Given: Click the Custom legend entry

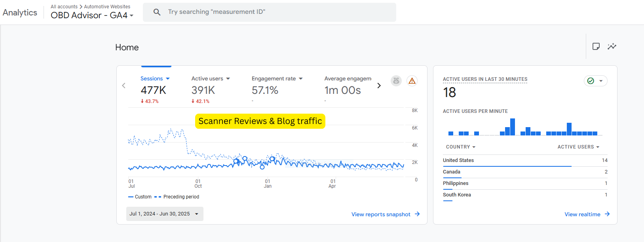Looking at the screenshot, I should [140, 197].
